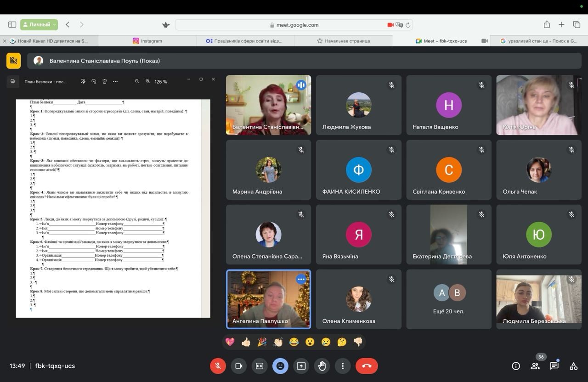This screenshot has height=382, width=588.
Task: Open meeting details info icon
Action: [516, 366]
